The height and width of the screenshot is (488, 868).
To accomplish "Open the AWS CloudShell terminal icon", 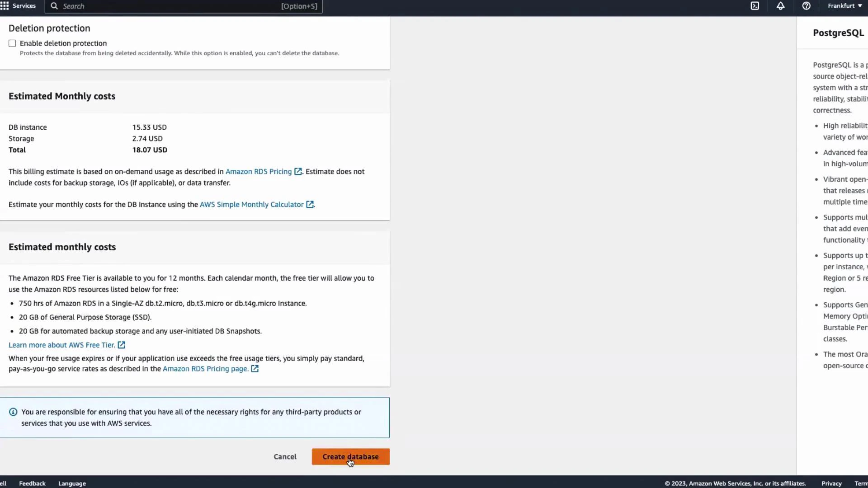I will (755, 6).
